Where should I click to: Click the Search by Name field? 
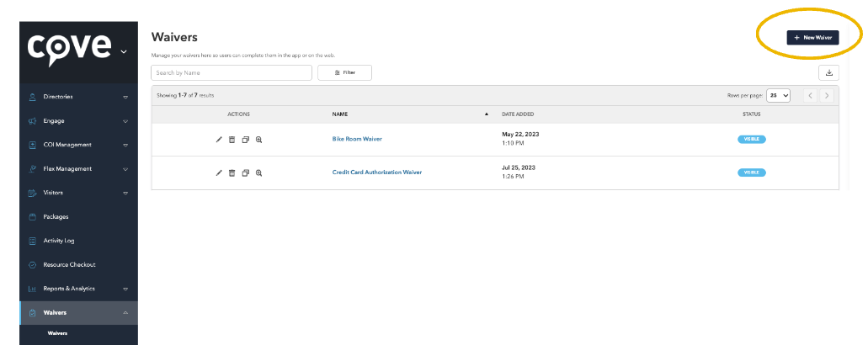(x=232, y=72)
